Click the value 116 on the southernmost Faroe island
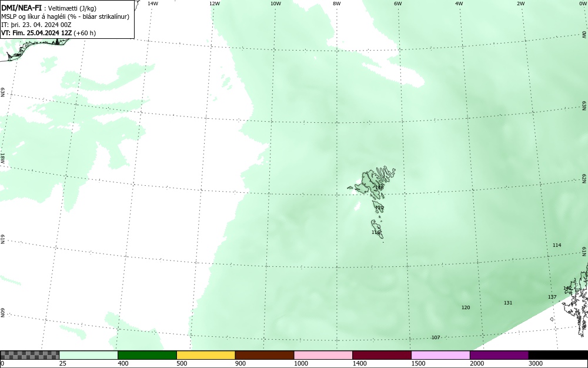The image size is (588, 368). (376, 232)
